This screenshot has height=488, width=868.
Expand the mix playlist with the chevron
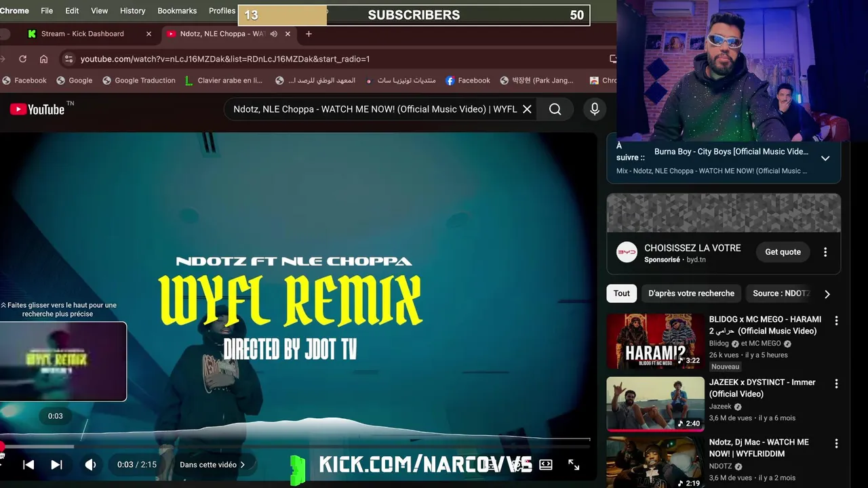pos(825,159)
